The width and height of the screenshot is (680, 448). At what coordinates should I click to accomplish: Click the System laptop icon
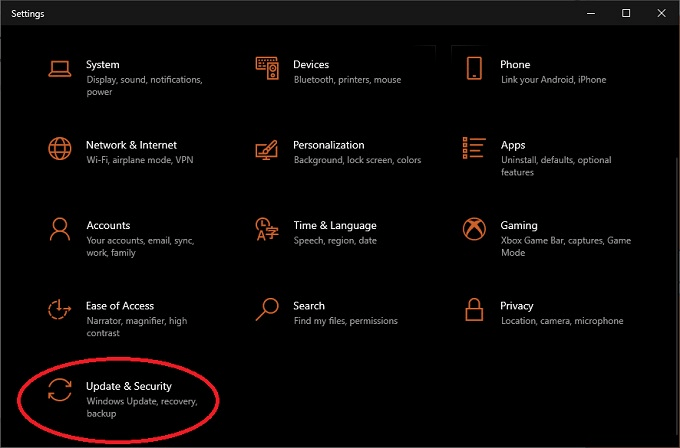[x=60, y=69]
